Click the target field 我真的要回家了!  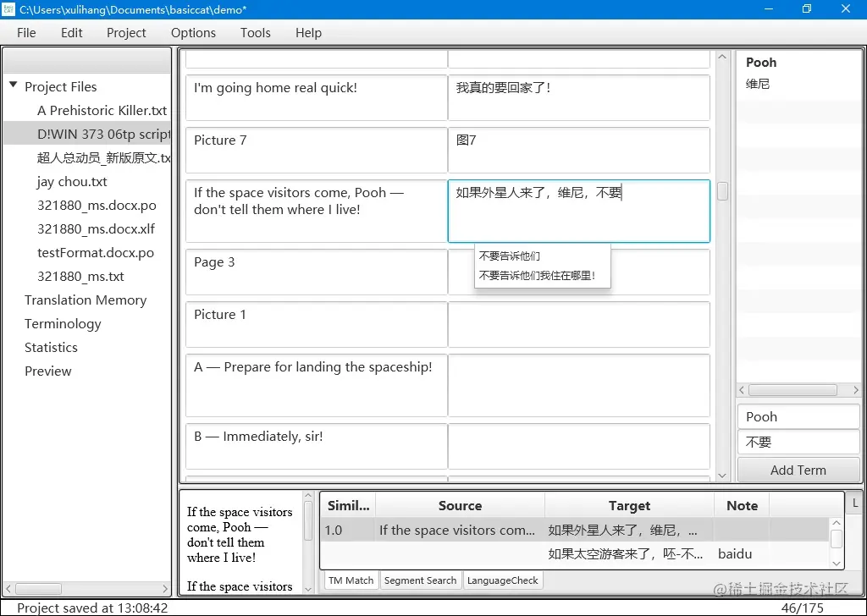click(x=579, y=98)
